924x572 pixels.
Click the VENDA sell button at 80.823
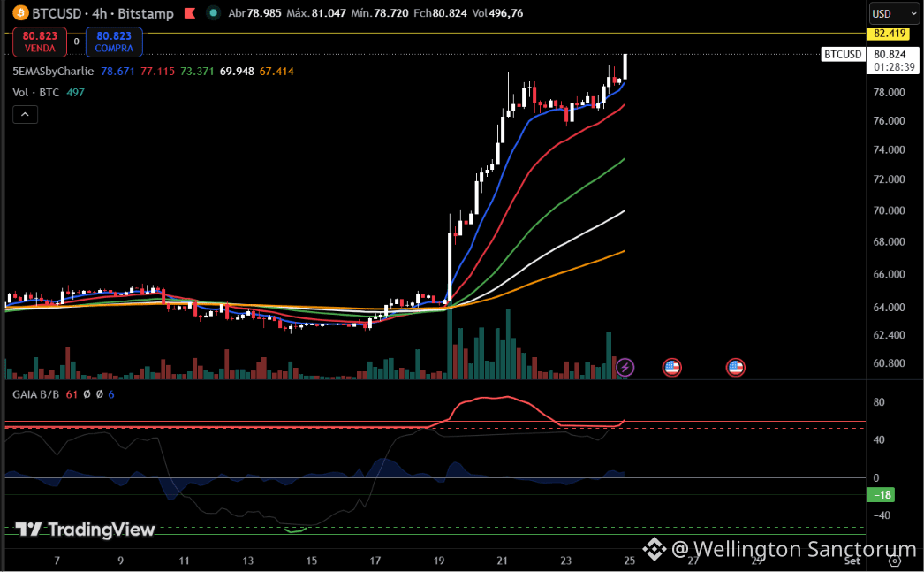(x=40, y=42)
